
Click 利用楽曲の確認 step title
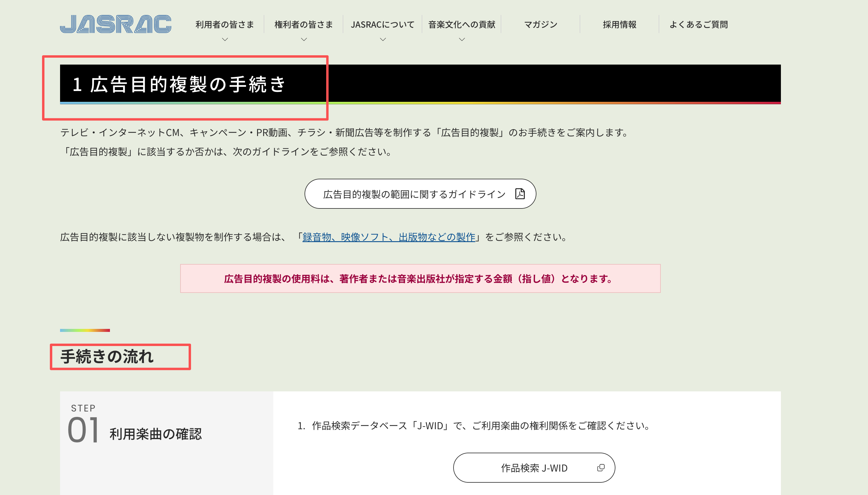pyautogui.click(x=156, y=434)
